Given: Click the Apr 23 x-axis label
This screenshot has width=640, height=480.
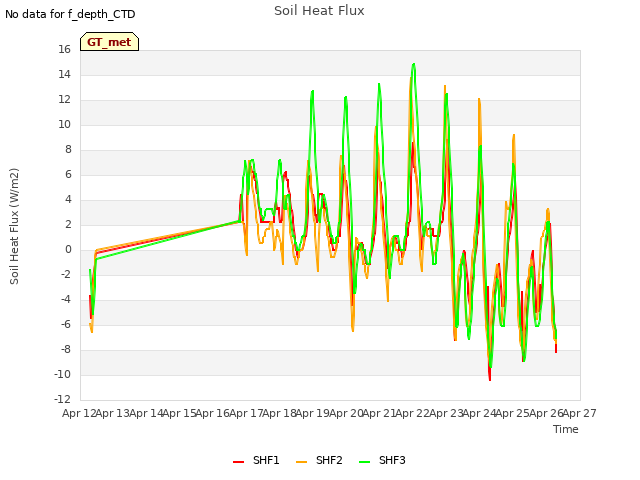Looking at the screenshot, I should coord(446,413).
